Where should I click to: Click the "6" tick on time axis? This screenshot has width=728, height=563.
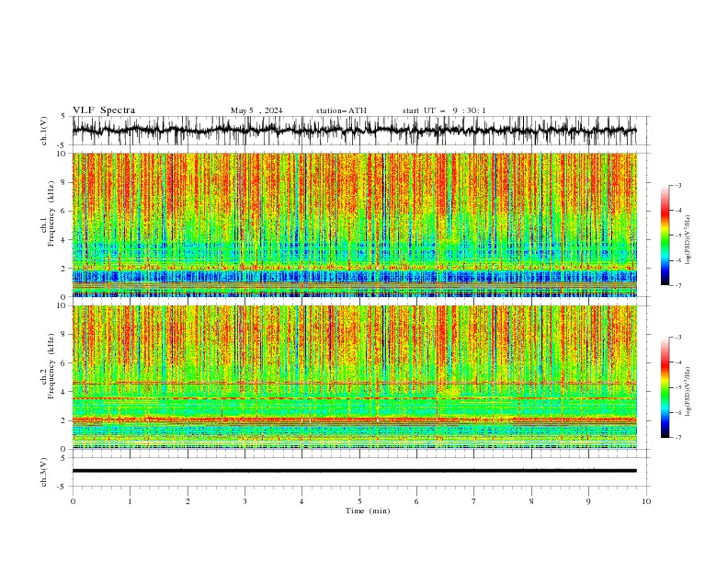(416, 501)
